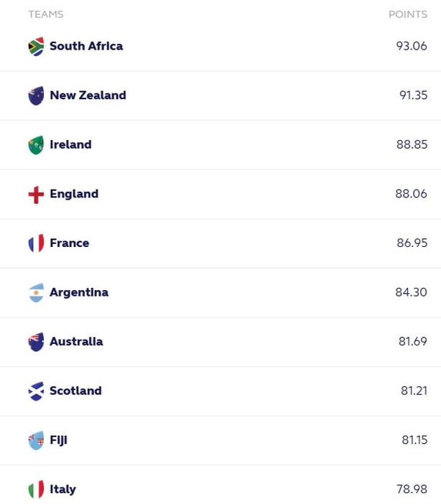Click the Scotland flag icon
441x504 pixels.
point(36,391)
